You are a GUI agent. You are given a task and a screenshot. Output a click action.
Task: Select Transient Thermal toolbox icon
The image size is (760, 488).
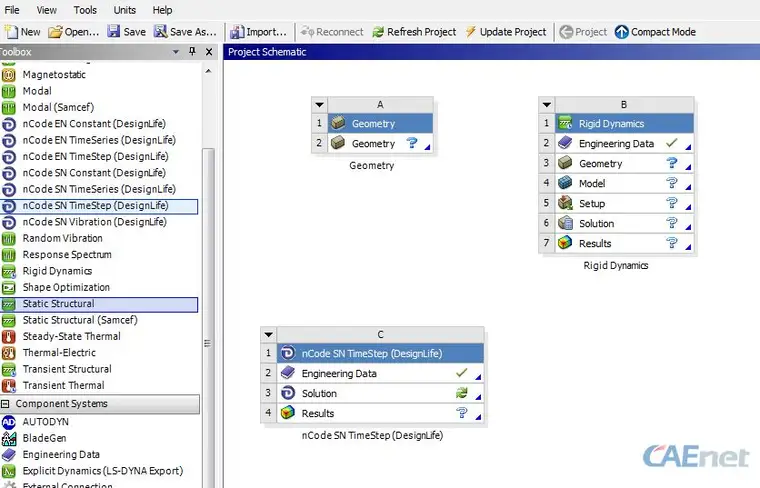[x=9, y=386]
